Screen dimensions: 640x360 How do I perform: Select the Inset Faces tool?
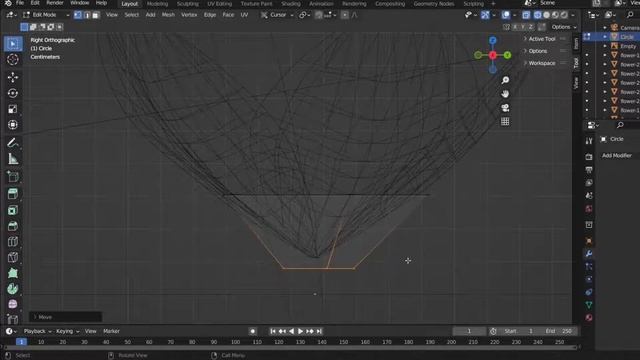point(13,210)
